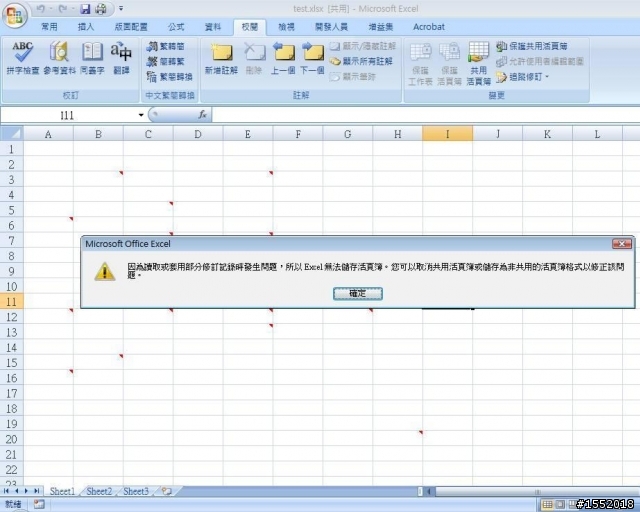Open Chinese conversion options (繁簡轉換)
Image resolution: width=640 pixels, height=512 pixels.
169,77
